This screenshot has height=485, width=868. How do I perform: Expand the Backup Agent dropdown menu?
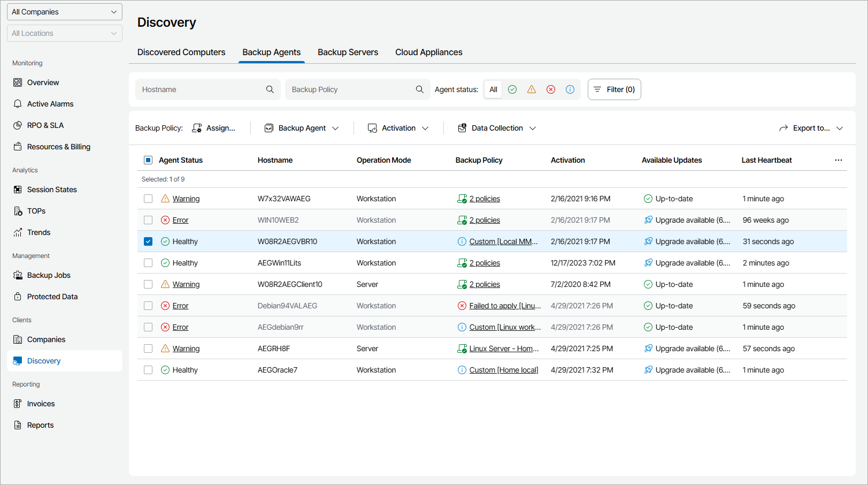pos(302,128)
